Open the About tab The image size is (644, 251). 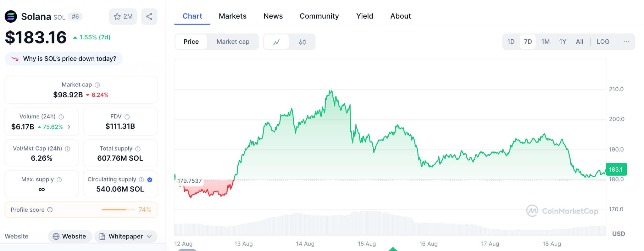[401, 16]
